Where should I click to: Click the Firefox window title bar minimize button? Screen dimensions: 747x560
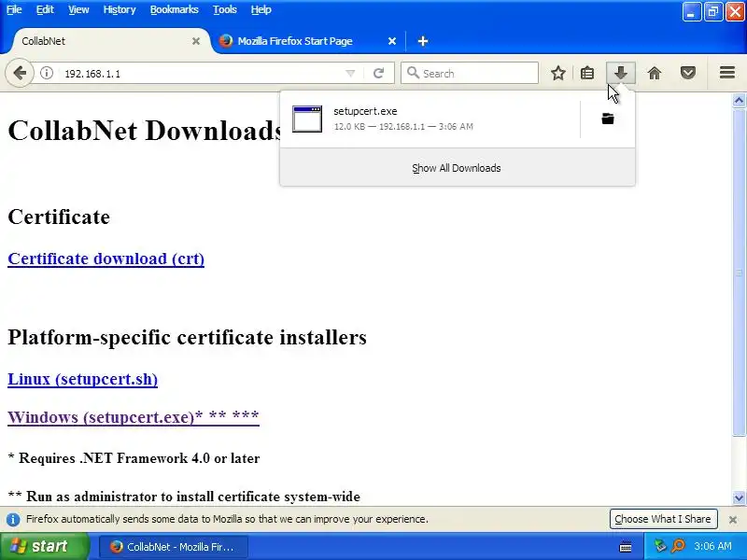691,12
